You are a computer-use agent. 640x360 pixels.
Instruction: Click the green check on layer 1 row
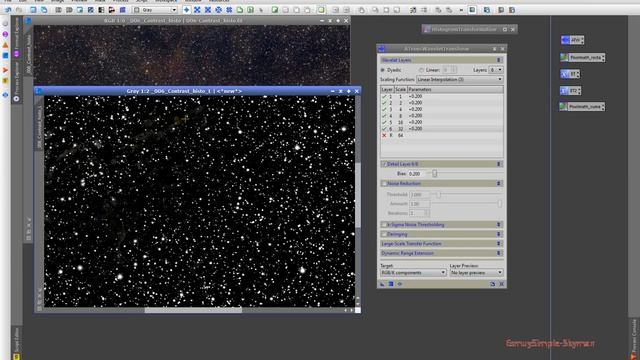(384, 96)
